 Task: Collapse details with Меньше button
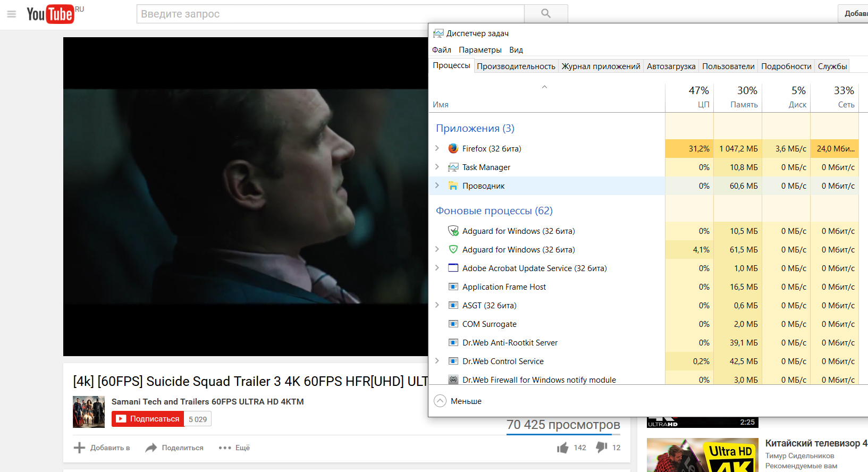[x=458, y=401]
